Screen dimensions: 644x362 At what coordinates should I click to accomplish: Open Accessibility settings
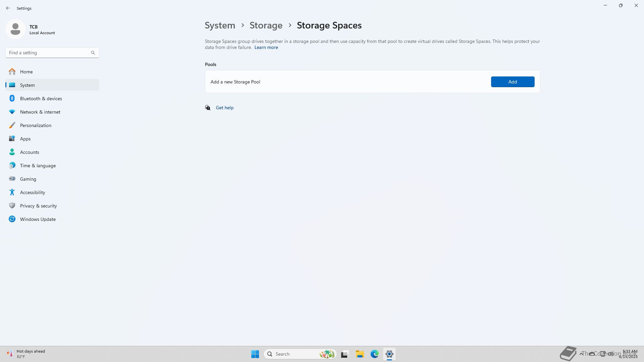pyautogui.click(x=32, y=192)
